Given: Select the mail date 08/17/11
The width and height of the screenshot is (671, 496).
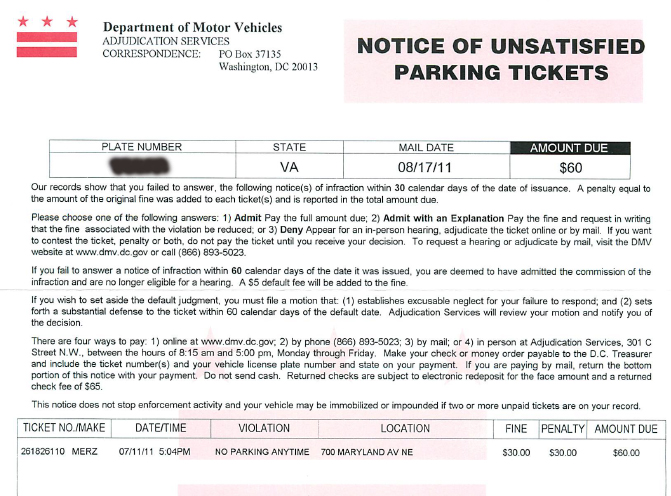Looking at the screenshot, I should [426, 166].
